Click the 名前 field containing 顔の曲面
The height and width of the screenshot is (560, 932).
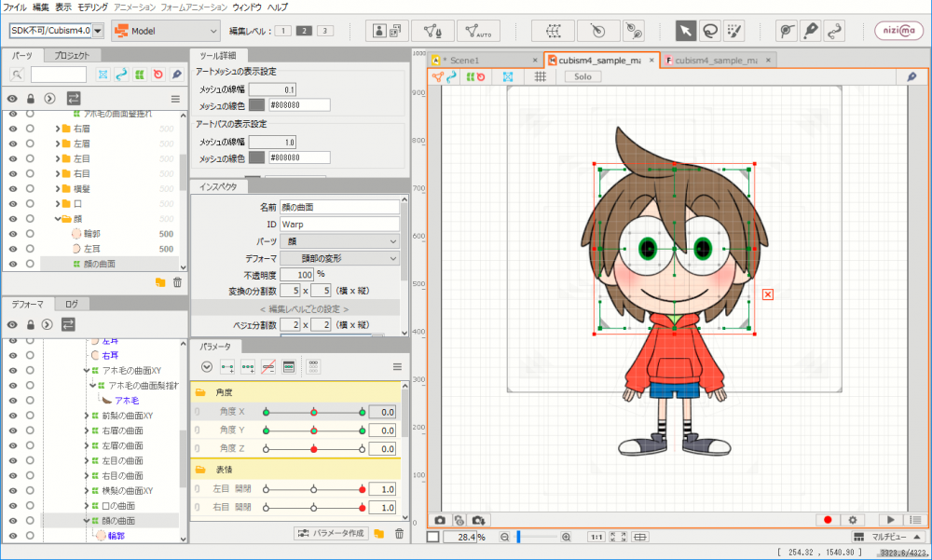coord(339,207)
